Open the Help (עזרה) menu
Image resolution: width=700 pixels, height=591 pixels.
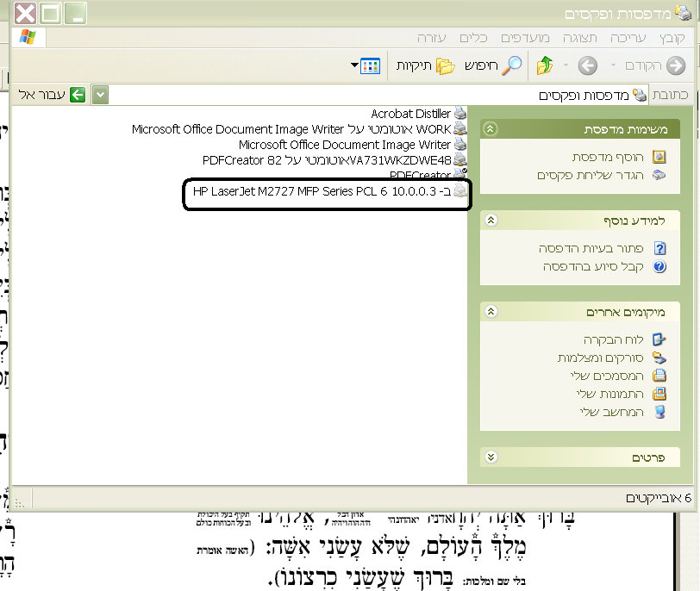pyautogui.click(x=432, y=39)
